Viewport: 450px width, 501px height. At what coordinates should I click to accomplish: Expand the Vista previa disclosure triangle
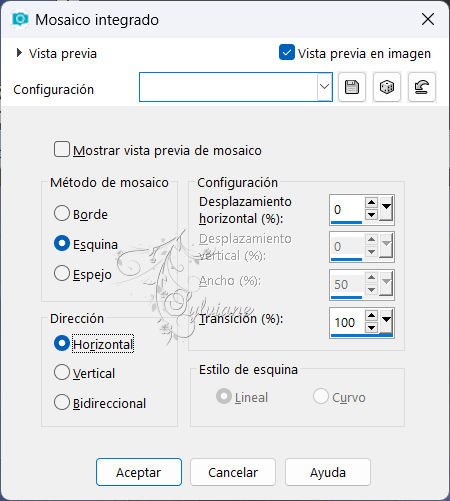coord(19,53)
